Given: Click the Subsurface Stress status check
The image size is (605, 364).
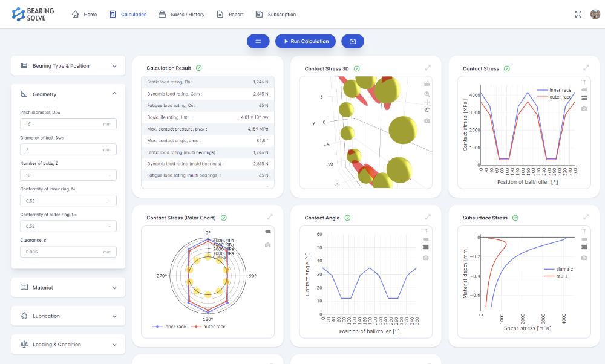Looking at the screenshot, I should coord(515,218).
